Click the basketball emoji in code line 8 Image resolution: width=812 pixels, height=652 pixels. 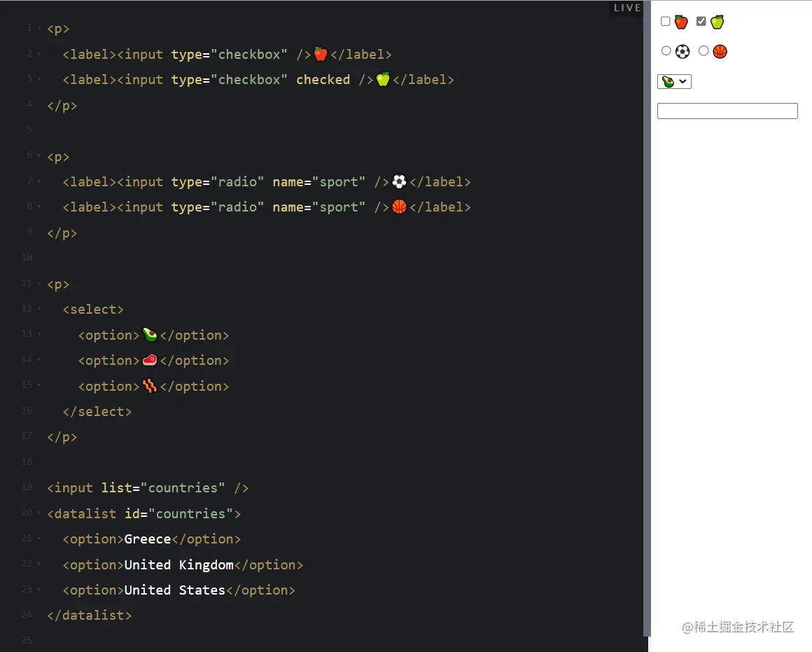(399, 207)
